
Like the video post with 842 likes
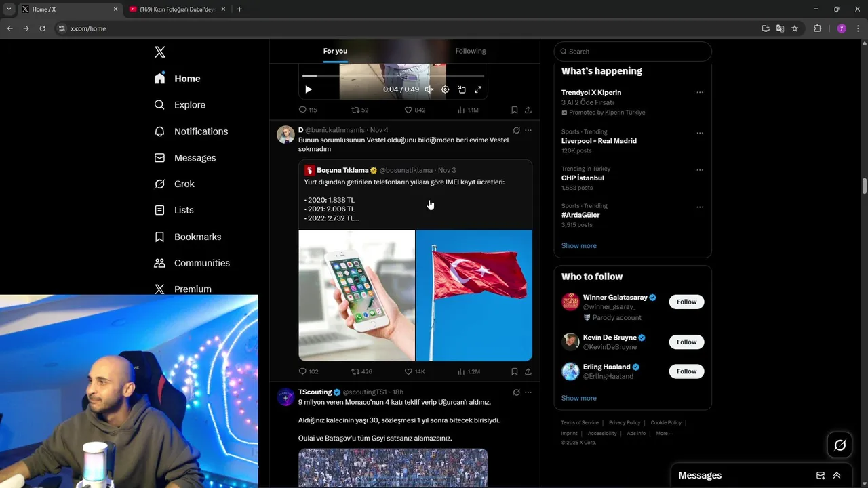tap(414, 110)
